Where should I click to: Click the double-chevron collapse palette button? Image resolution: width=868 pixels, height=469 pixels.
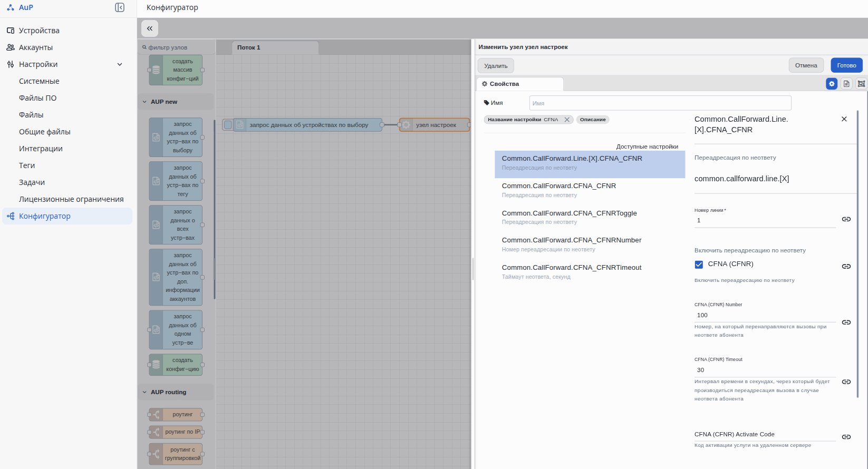[150, 28]
